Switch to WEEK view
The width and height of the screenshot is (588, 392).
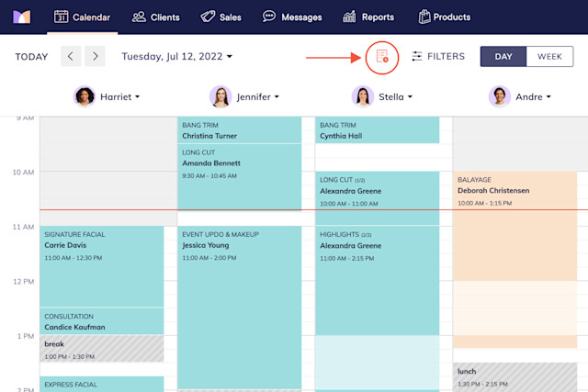pos(549,57)
